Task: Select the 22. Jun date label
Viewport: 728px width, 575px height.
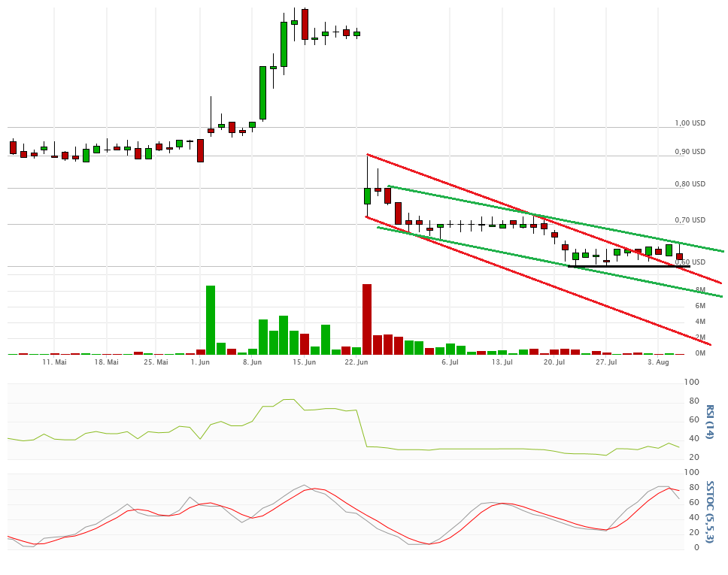Action: click(x=356, y=362)
